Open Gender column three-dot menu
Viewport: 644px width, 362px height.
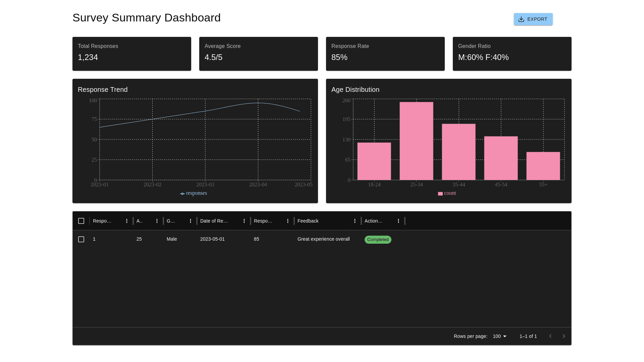click(191, 221)
